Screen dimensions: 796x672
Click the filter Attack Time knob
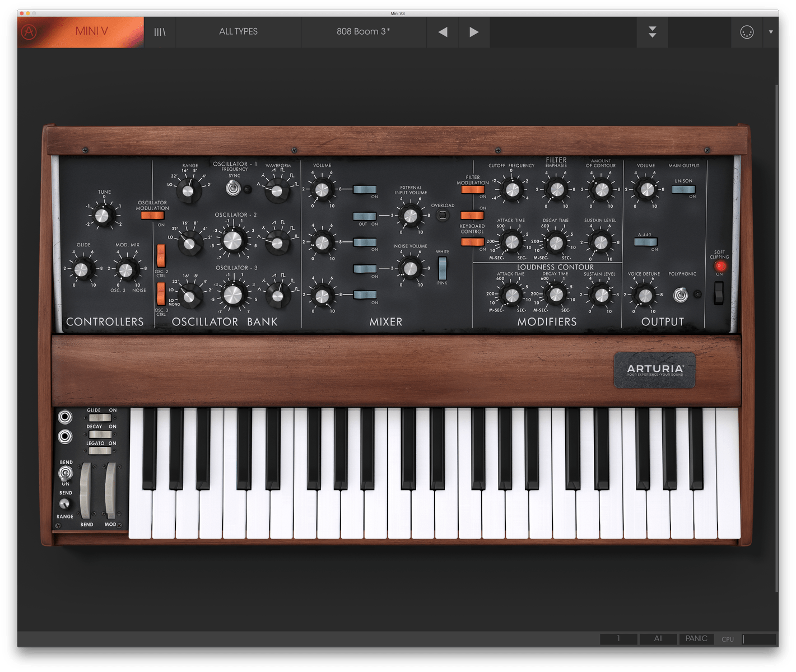(x=511, y=242)
